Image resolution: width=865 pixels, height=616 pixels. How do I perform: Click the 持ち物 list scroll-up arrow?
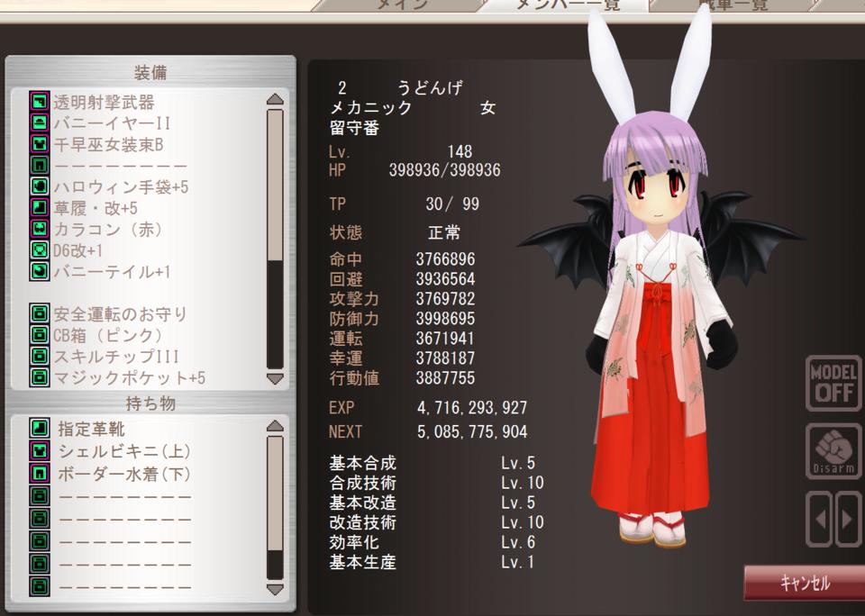tap(275, 426)
